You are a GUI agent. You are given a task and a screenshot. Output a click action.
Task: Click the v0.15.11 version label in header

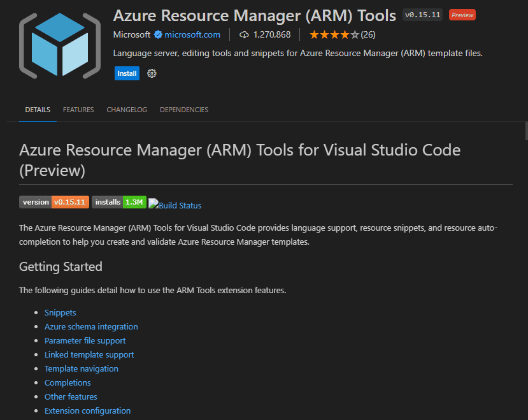(423, 15)
